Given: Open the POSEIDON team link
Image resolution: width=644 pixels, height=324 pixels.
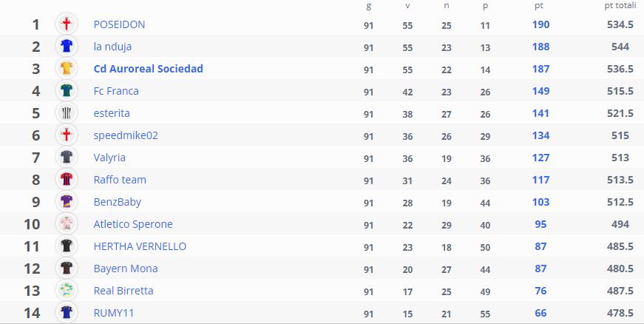Looking at the screenshot, I should point(119,24).
